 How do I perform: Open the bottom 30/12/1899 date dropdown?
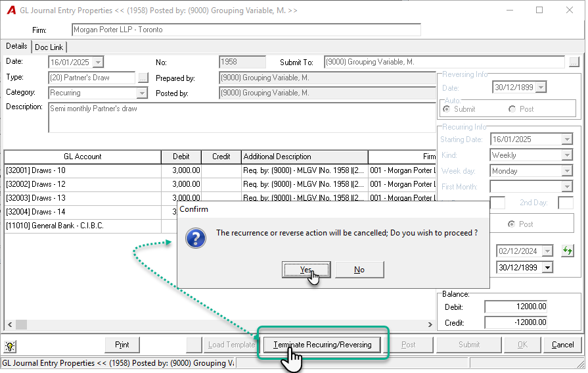tap(547, 268)
